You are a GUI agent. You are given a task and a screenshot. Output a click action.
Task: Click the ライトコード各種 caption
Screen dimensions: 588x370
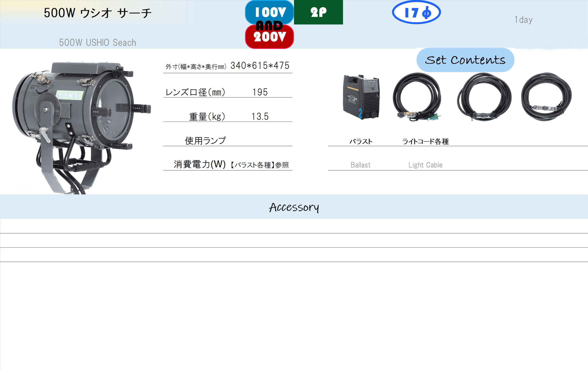pos(425,142)
